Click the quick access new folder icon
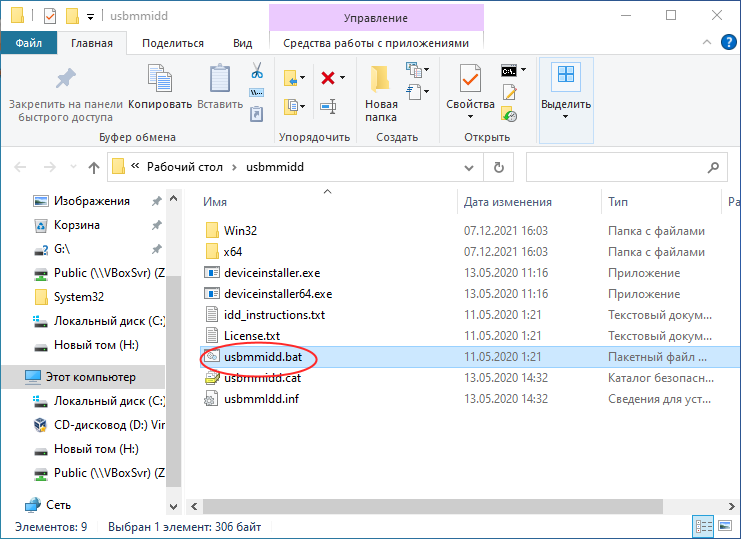The width and height of the screenshot is (741, 539). click(x=72, y=16)
